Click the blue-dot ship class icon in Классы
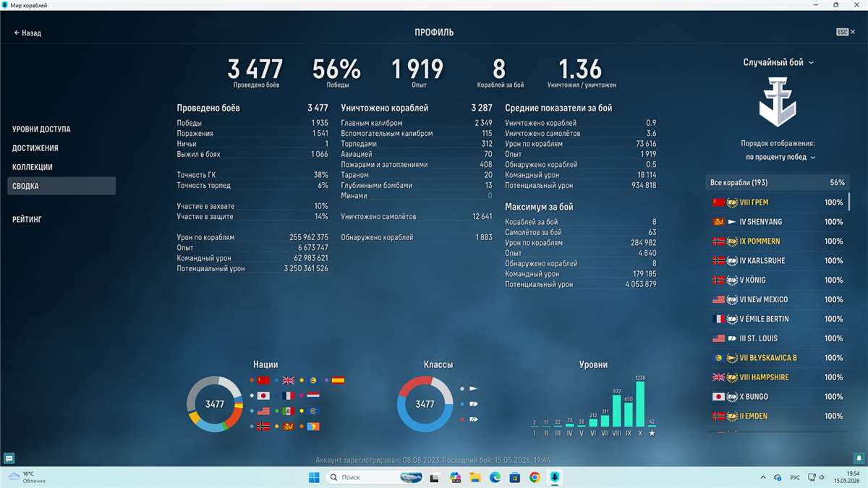Image resolution: width=868 pixels, height=488 pixels. click(x=473, y=404)
